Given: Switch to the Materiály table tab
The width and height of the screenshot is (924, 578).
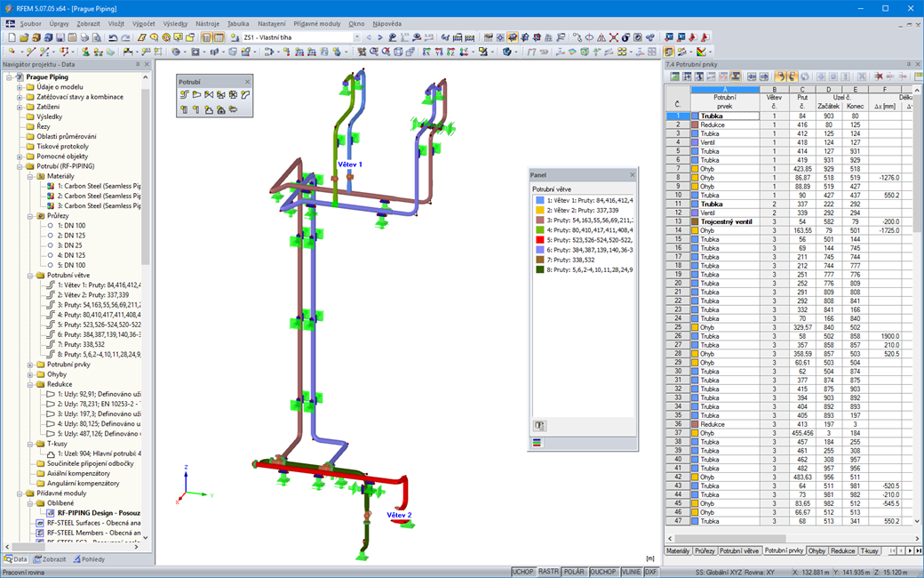Looking at the screenshot, I should click(678, 550).
